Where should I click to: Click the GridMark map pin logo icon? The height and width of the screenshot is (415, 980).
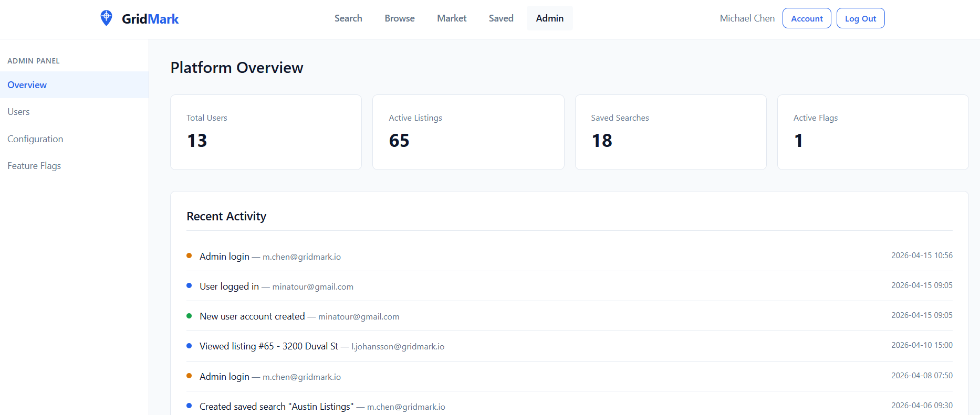tap(106, 18)
